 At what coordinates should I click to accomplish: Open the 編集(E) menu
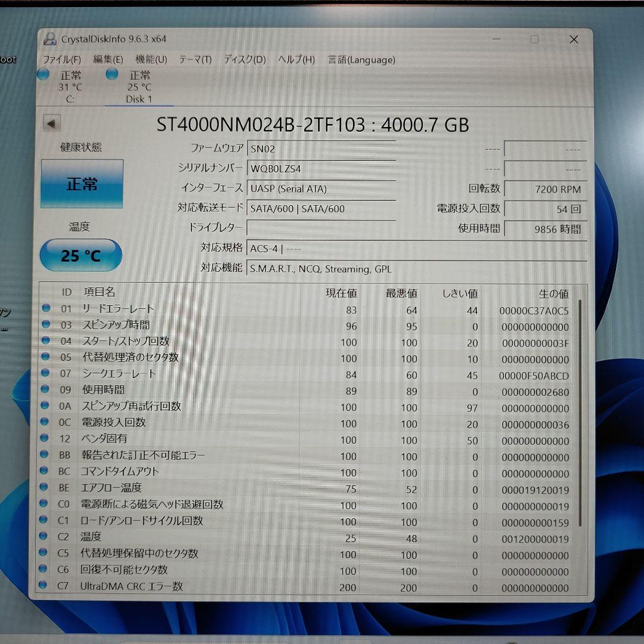108,60
